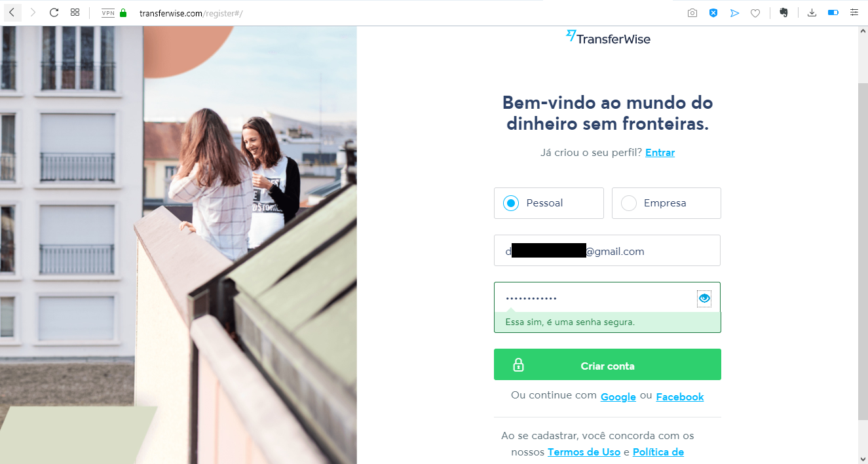The height and width of the screenshot is (464, 868).
Task: Toggle the battery saver icon
Action: click(x=833, y=12)
